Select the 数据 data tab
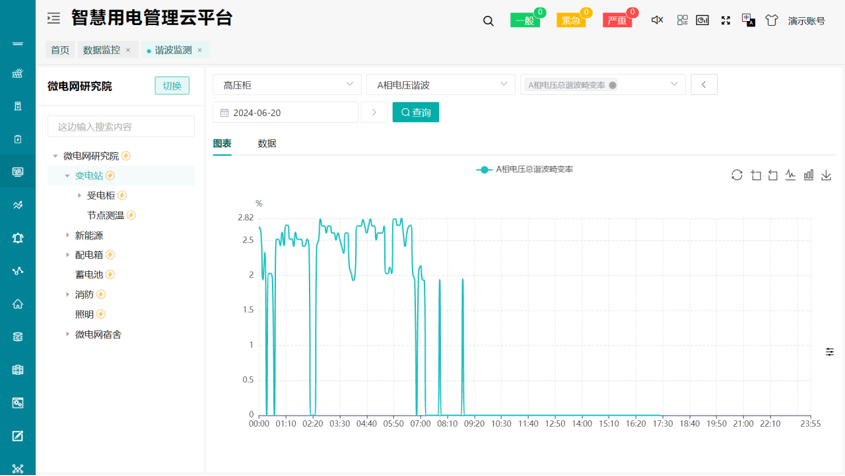Viewport: 845px width, 476px height. pos(267,143)
